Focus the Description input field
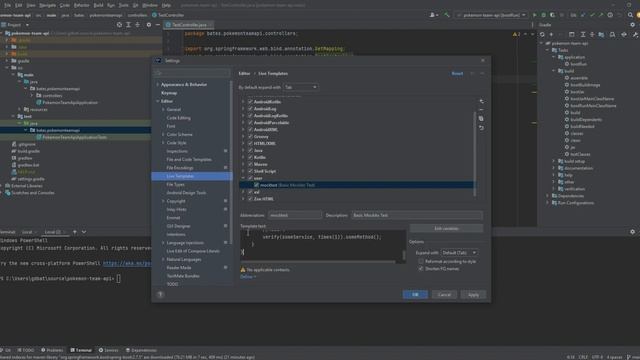 click(417, 215)
